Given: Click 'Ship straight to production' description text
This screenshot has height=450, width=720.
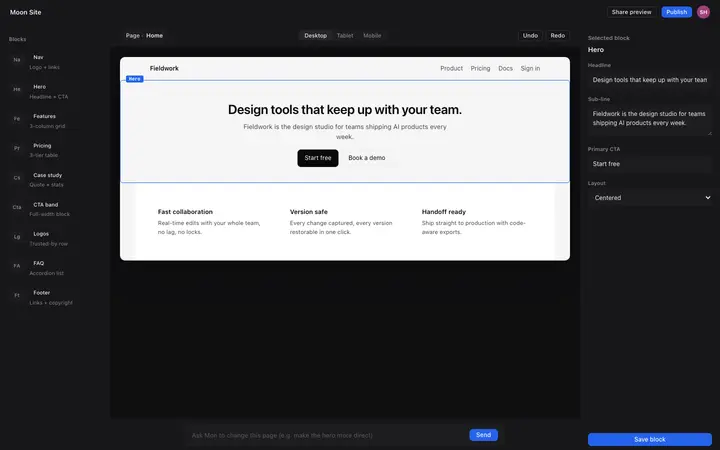Looking at the screenshot, I should pos(473,227).
